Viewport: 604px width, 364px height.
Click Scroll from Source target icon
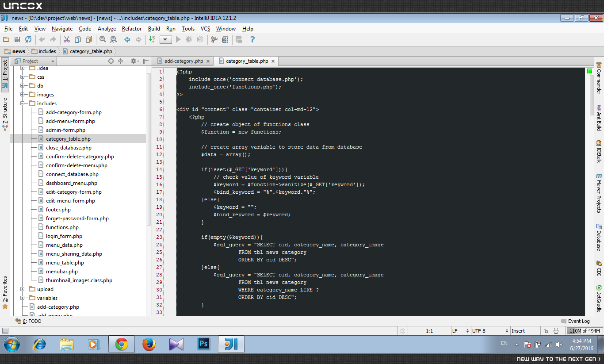click(111, 61)
